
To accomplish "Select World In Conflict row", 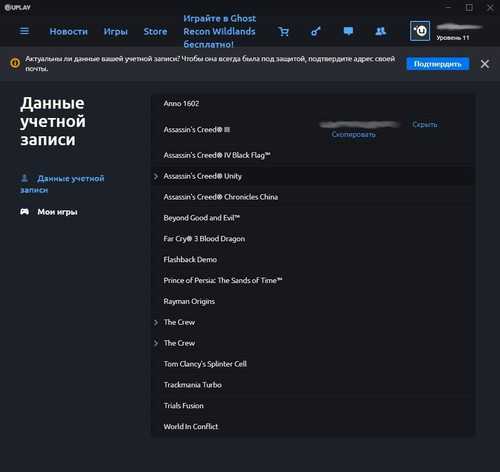I will (x=313, y=426).
